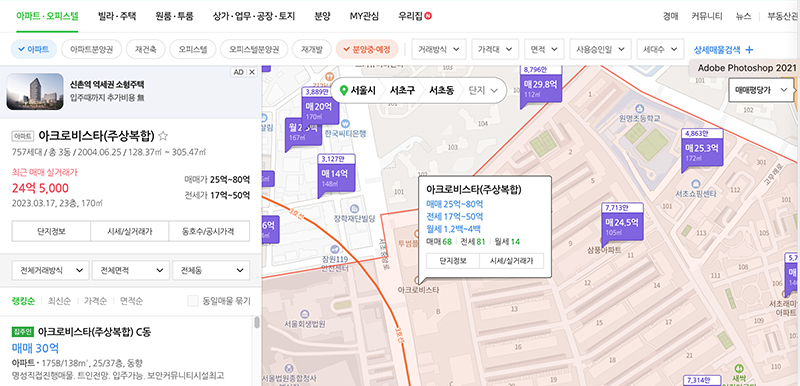Open the 동호수/공시가격 button
The image size is (800, 386).
coord(209,231)
